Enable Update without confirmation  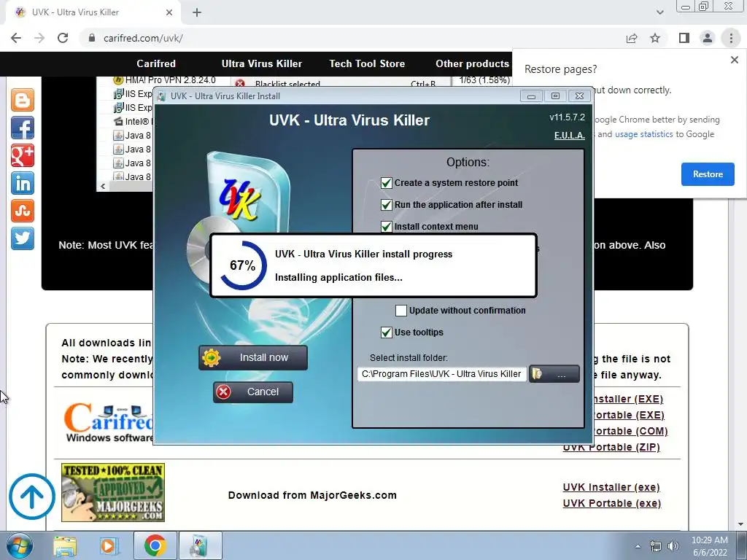(401, 311)
